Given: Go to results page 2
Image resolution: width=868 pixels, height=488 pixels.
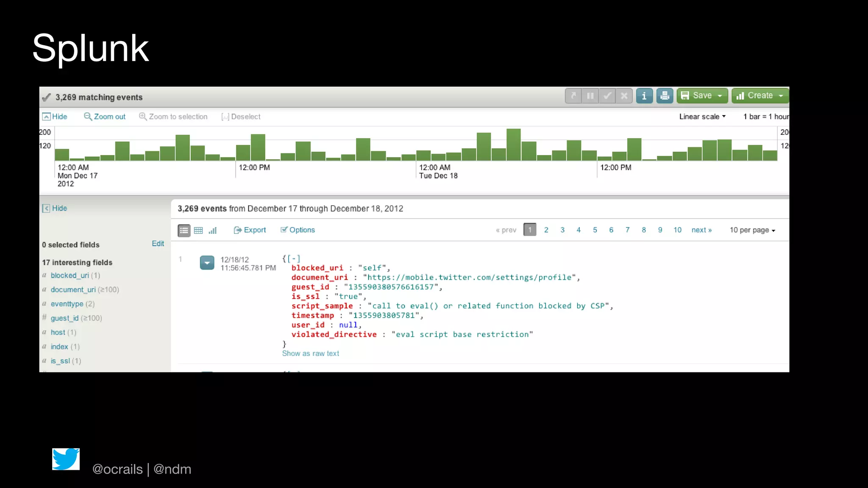Looking at the screenshot, I should coord(546,230).
